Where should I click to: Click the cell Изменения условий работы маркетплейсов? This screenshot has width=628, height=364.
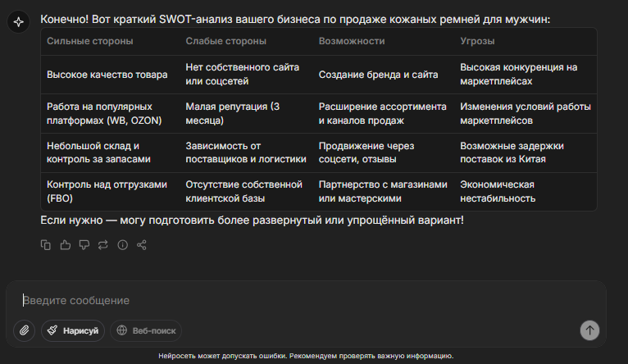coord(526,113)
